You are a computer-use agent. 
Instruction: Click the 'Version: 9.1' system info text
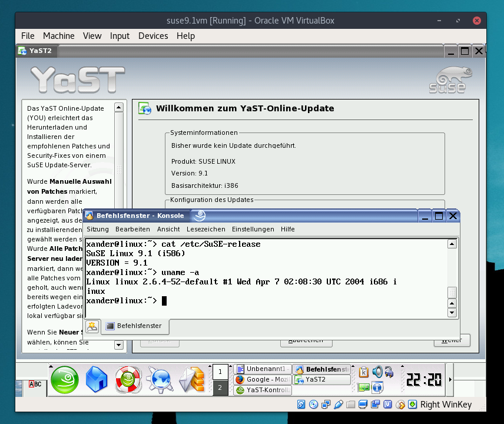[x=190, y=173]
